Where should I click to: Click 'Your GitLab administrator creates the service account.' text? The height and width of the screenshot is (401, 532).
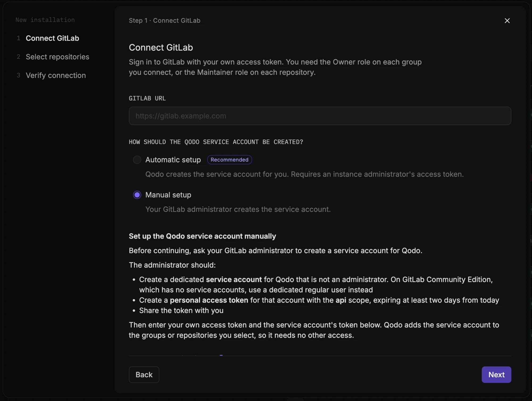(238, 209)
